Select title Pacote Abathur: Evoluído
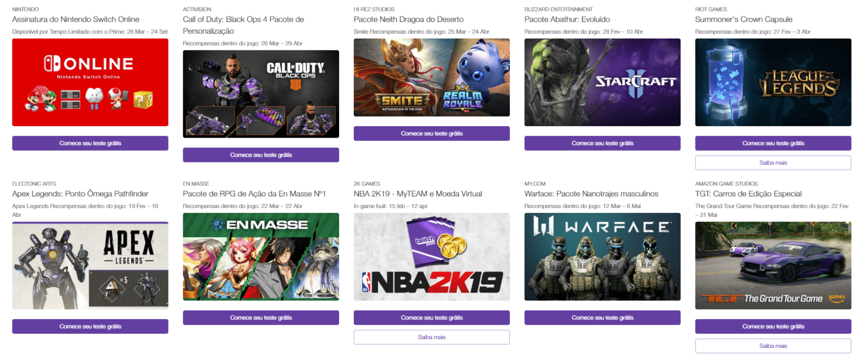The width and height of the screenshot is (868, 362). (567, 20)
